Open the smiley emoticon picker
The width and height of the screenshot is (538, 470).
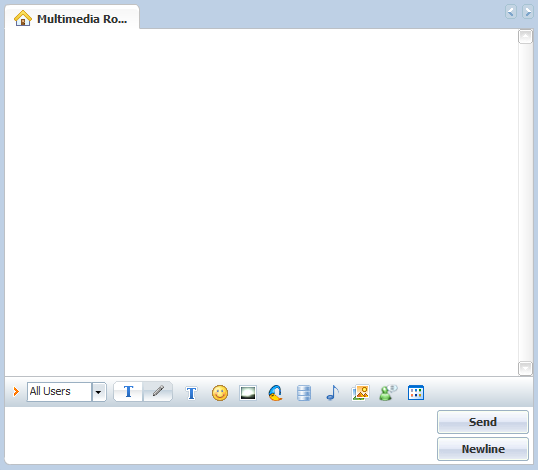pyautogui.click(x=220, y=393)
